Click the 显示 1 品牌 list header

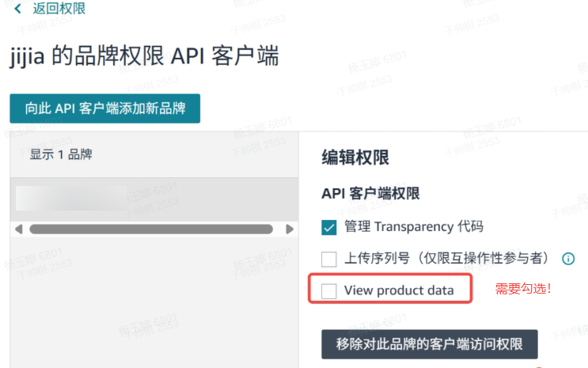(x=61, y=154)
